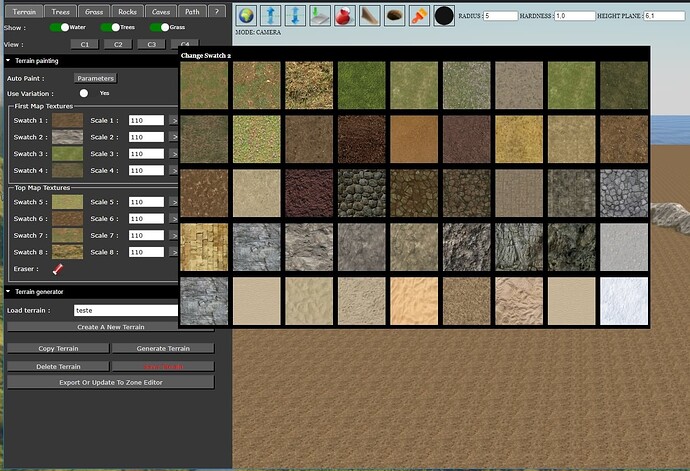This screenshot has height=471, width=690.
Task: Switch to the Rocks tab
Action: coord(127,11)
